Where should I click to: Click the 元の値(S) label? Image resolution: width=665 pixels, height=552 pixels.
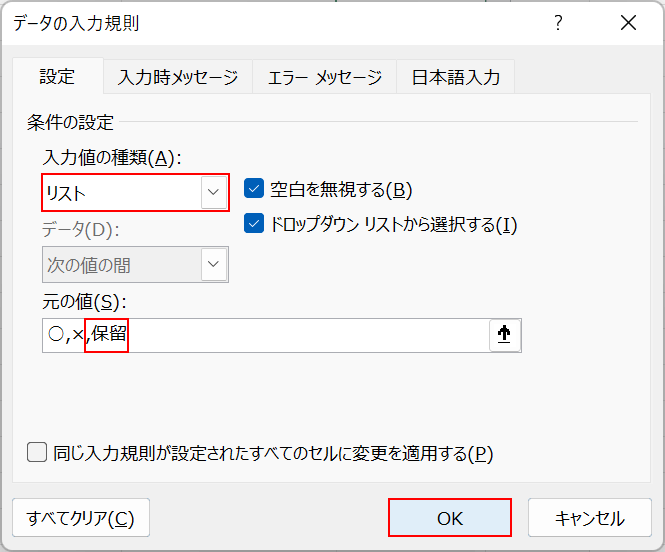(84, 301)
